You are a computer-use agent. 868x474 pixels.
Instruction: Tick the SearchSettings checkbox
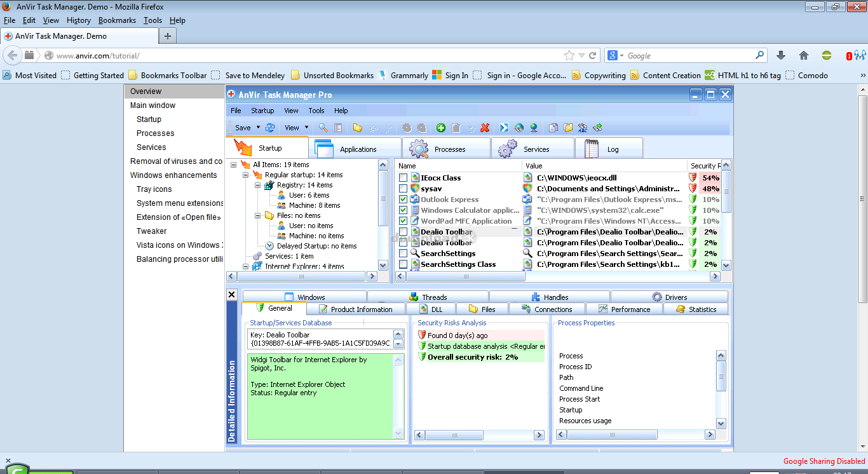tap(403, 254)
